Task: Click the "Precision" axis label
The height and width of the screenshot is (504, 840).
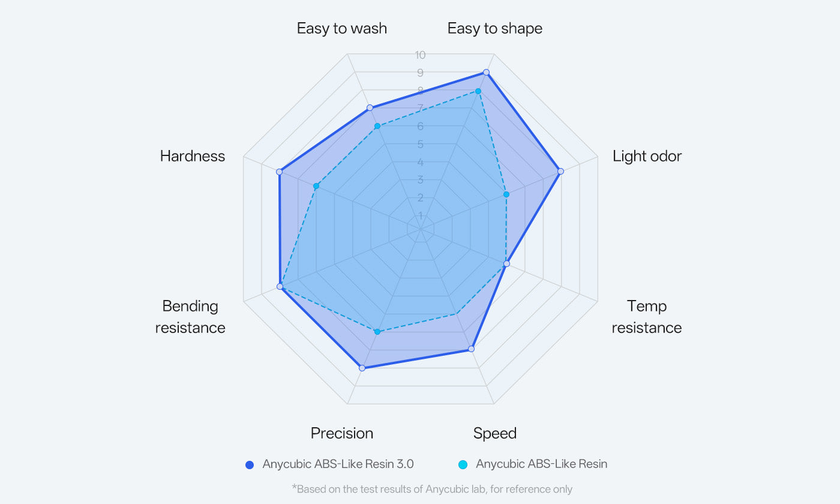Action: click(x=341, y=433)
